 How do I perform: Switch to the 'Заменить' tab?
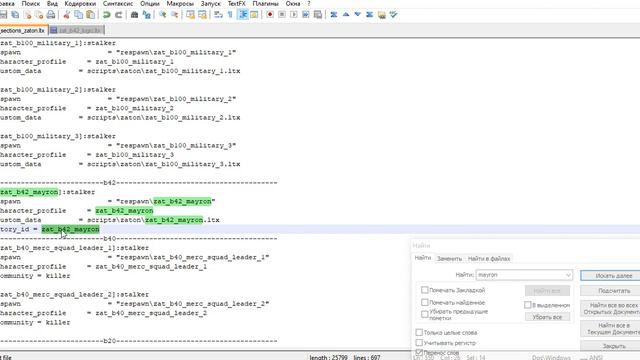(x=449, y=259)
